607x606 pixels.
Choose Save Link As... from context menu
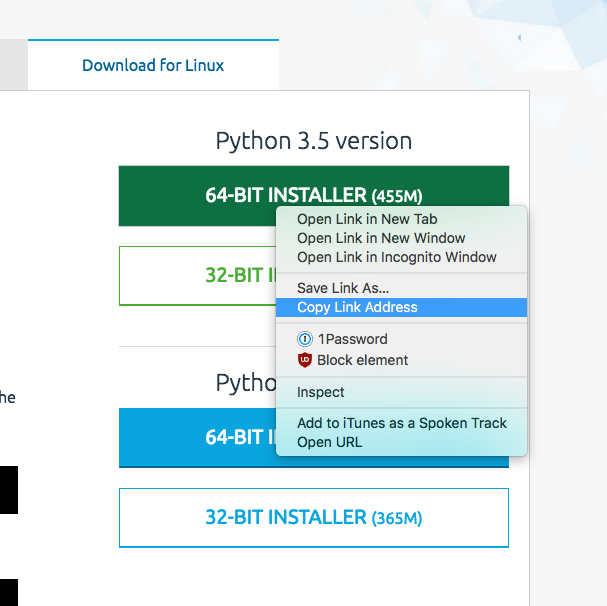click(x=343, y=288)
